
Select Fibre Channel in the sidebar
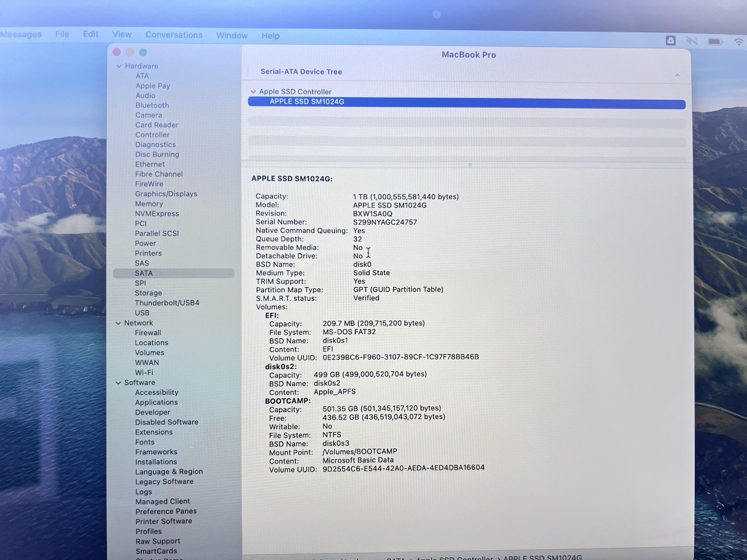(159, 174)
